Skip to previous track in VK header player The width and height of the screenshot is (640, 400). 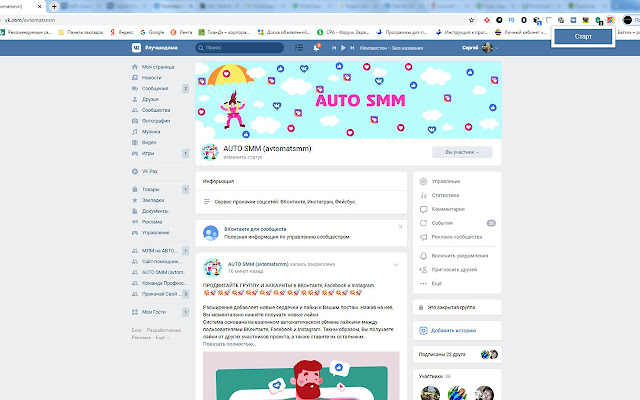pos(333,48)
